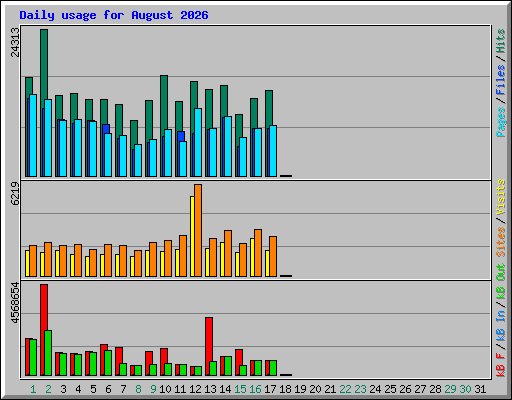Click day 14 on the x-axis
512x400 pixels.
coord(225,389)
